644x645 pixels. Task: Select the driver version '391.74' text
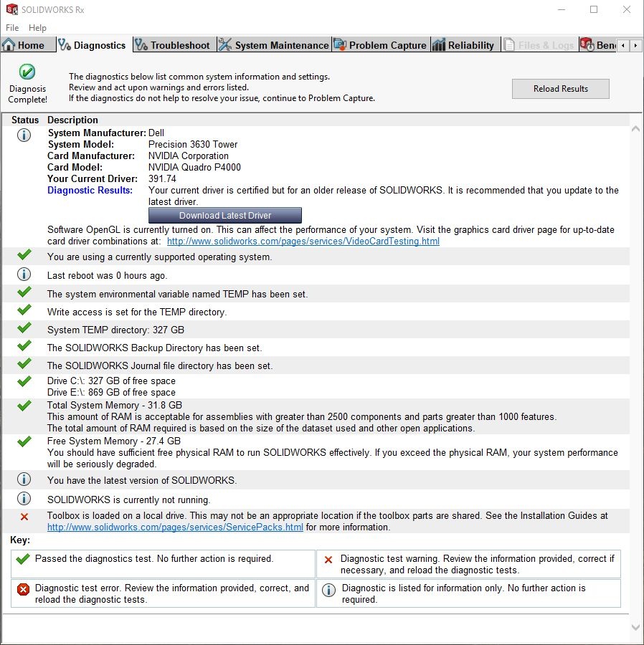(x=162, y=179)
